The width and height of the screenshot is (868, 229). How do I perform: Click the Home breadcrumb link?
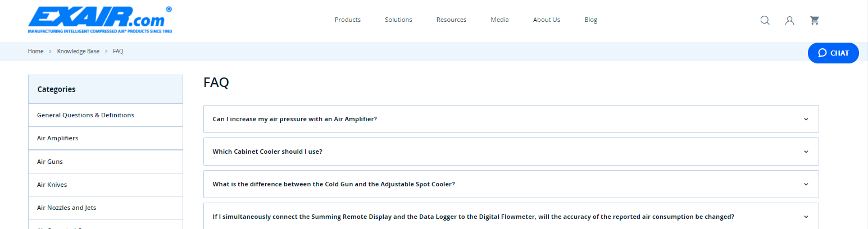35,51
